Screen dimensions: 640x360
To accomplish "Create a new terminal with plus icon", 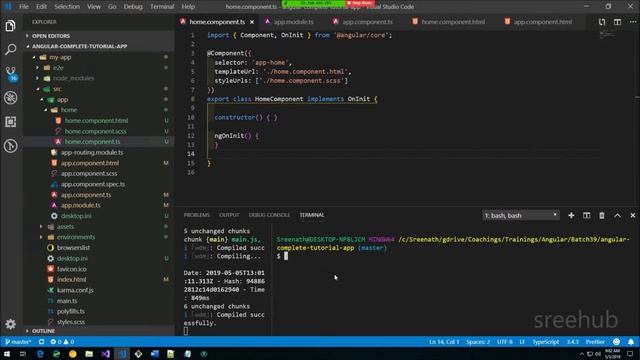I will tap(571, 215).
